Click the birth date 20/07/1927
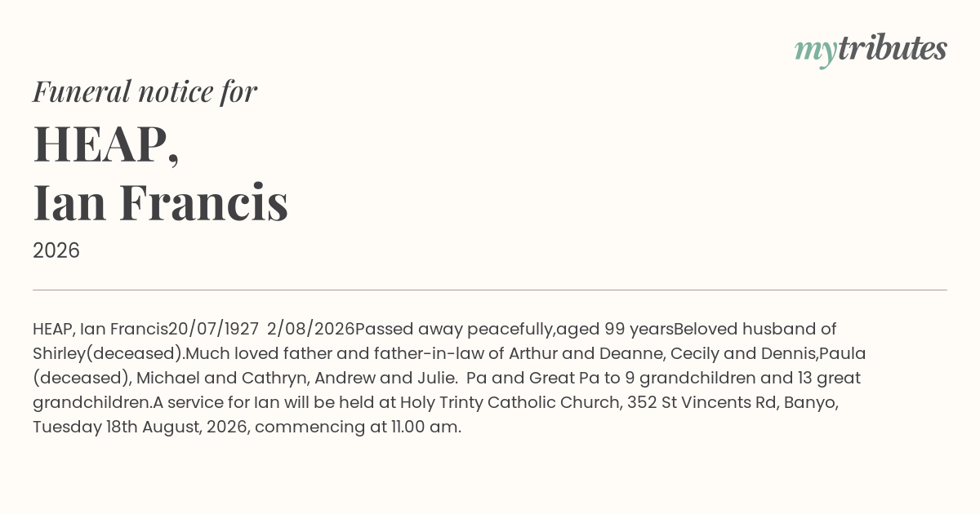The height and width of the screenshot is (514, 980). (214, 329)
